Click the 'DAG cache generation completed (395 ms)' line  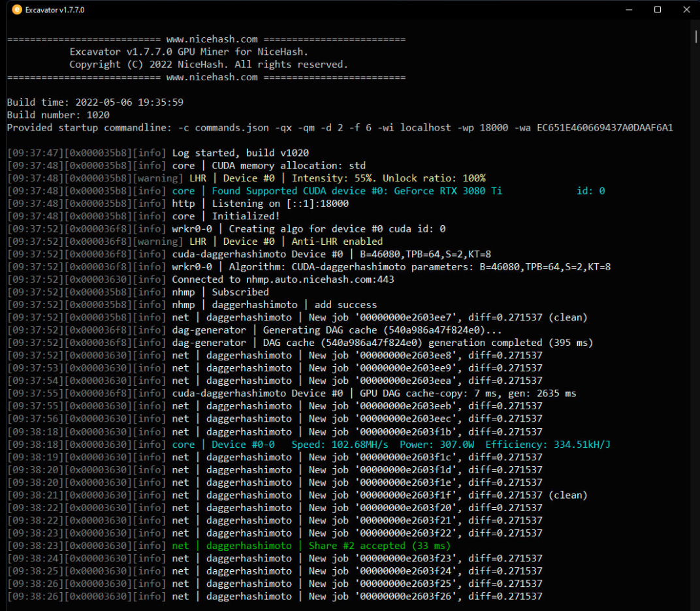(300, 342)
